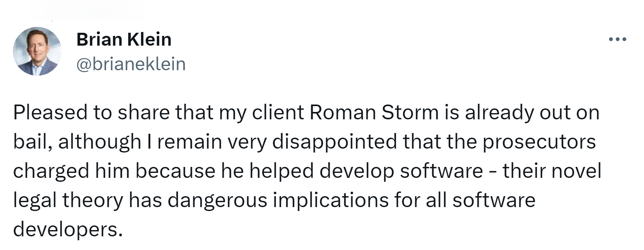Click the word "although" in the tweet
This screenshot has width=644, height=250.
point(100,142)
